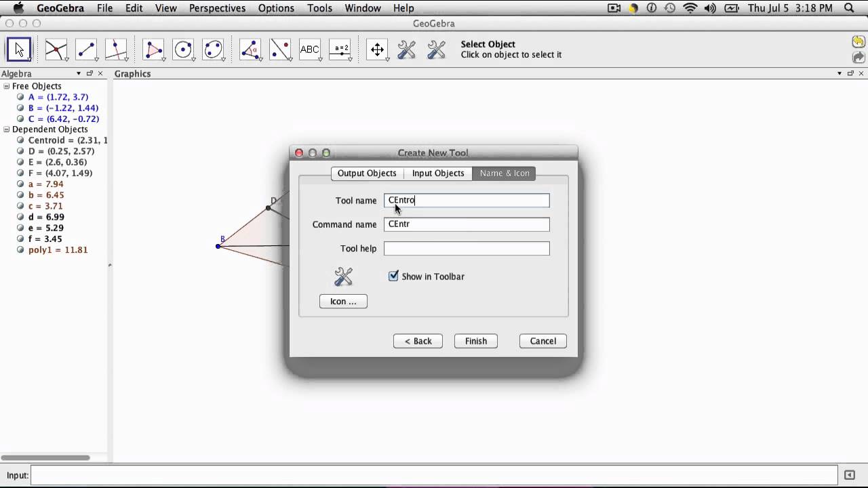Viewport: 868px width, 488px height.
Task: Select the Slider a=2 tool
Action: tap(340, 49)
